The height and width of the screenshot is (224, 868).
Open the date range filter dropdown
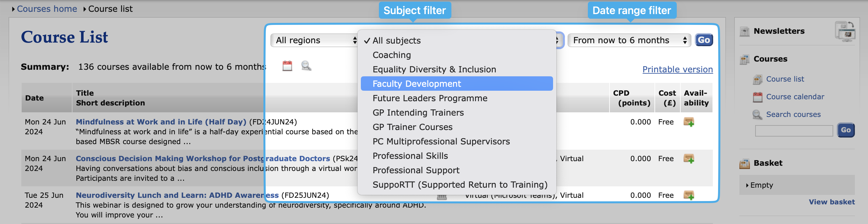click(629, 40)
